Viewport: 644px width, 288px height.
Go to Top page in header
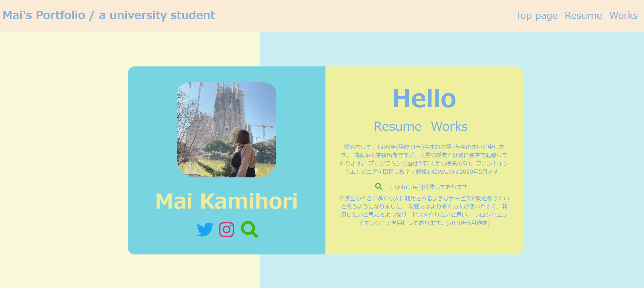point(536,15)
